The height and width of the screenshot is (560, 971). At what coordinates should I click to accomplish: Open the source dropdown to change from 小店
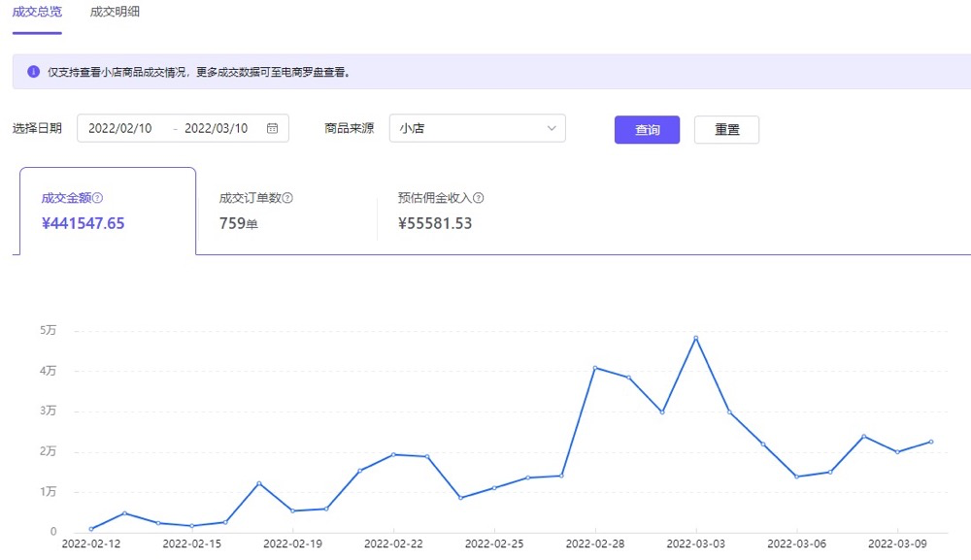(476, 127)
